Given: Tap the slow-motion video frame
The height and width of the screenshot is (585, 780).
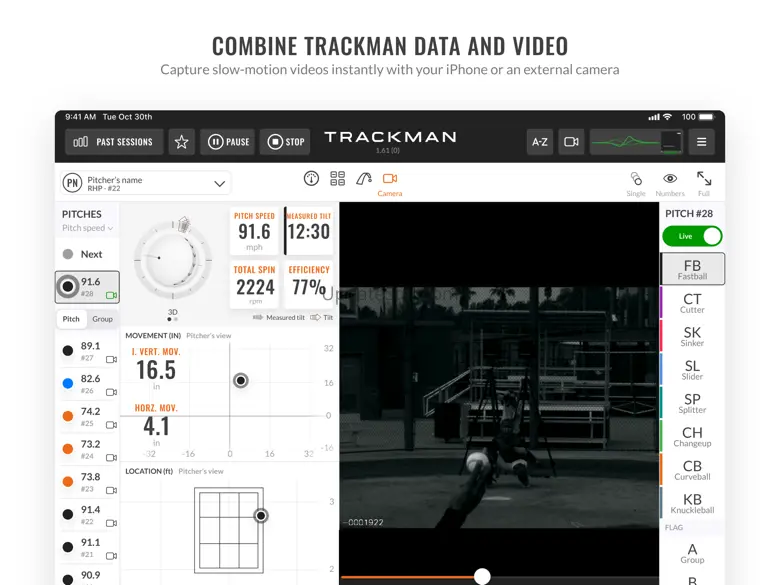Looking at the screenshot, I should click(x=499, y=407).
